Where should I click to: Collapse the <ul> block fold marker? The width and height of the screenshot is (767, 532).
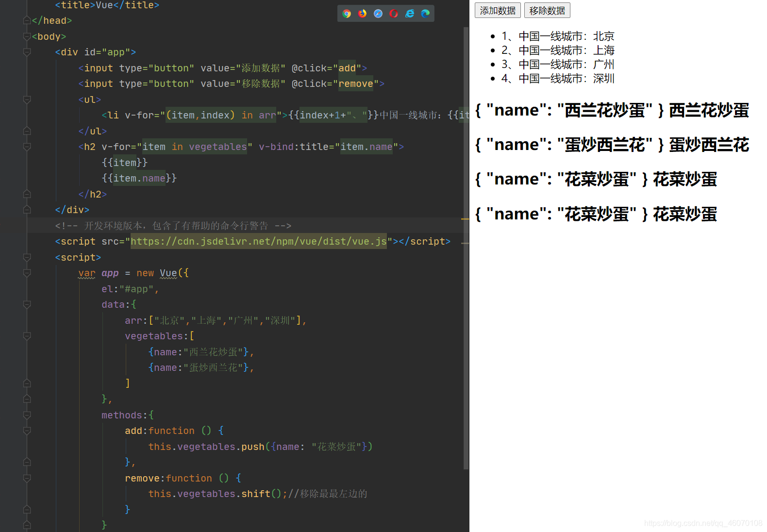[27, 100]
